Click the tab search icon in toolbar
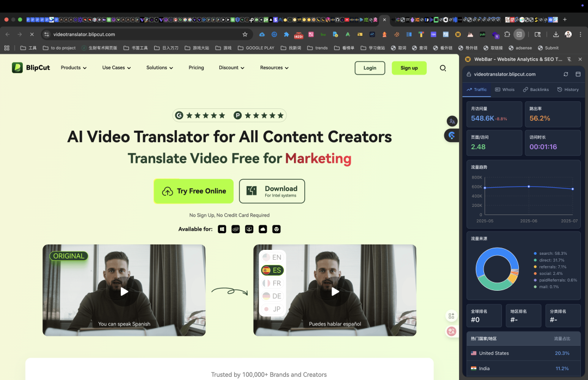This screenshot has width=588, height=380. coord(537,34)
